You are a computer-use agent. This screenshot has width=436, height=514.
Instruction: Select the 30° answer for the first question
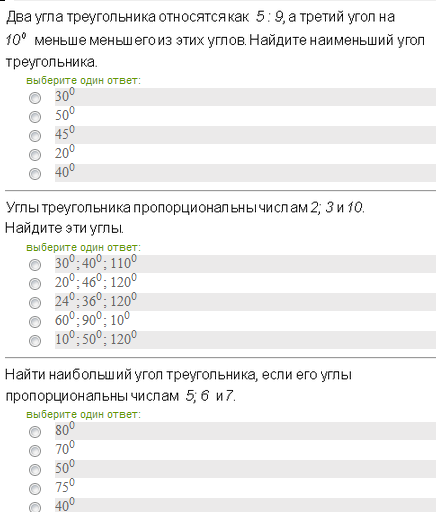[x=35, y=98]
